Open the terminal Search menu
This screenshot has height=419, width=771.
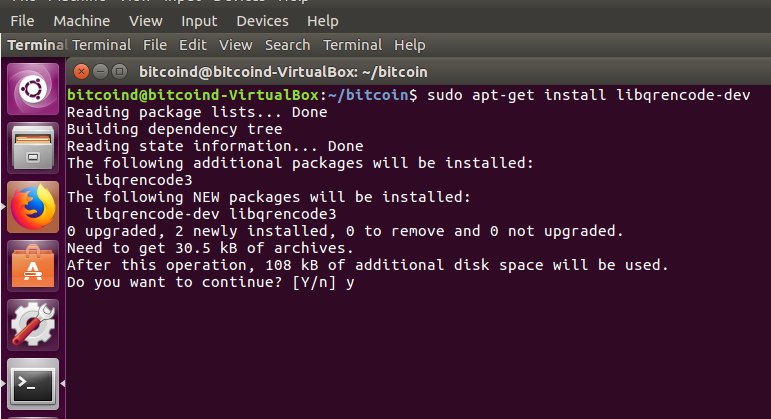(288, 45)
